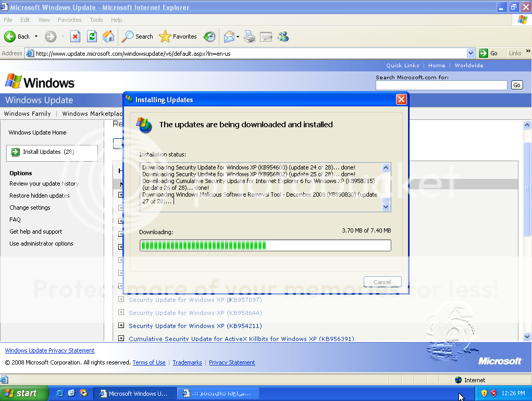532x401 pixels.
Task: Click the page icon in the address bar
Action: pos(30,53)
